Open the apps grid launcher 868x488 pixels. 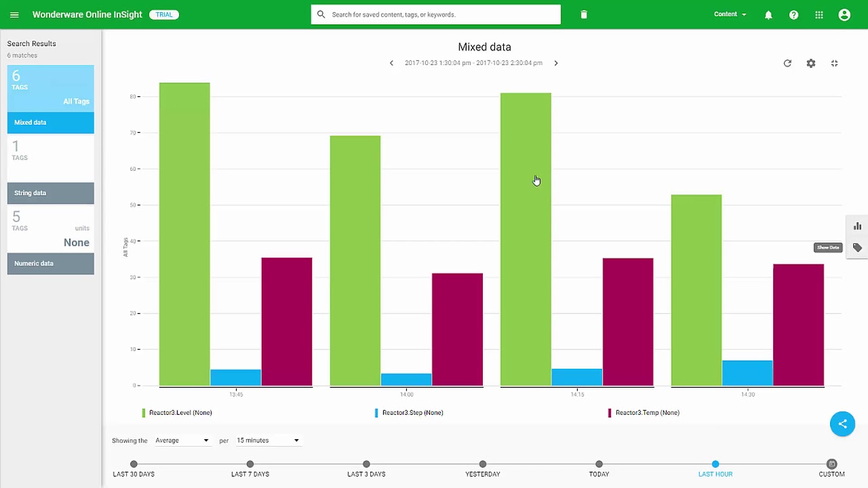pyautogui.click(x=819, y=15)
